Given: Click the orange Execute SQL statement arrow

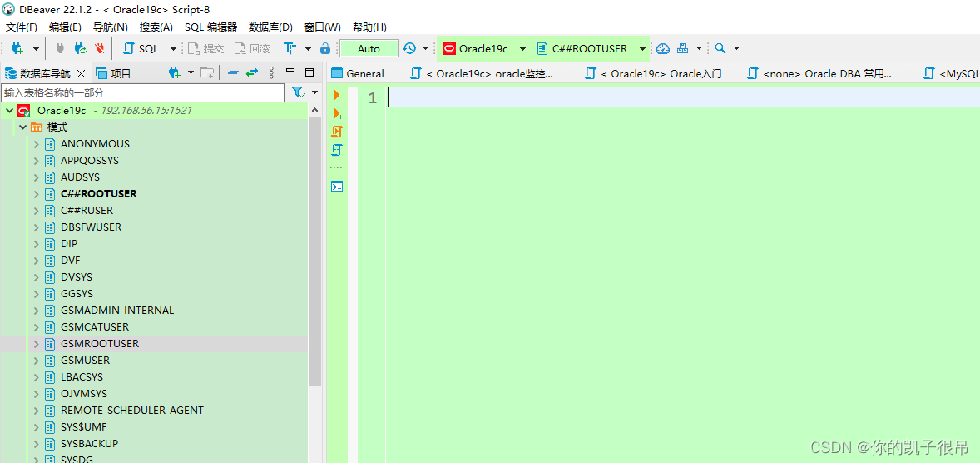Looking at the screenshot, I should coord(337,95).
